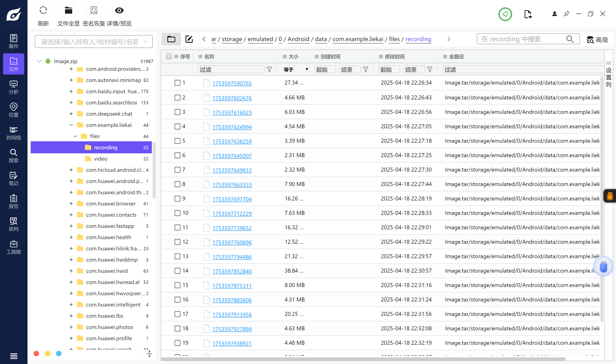Check the checkbox for row 10
This screenshot has width=616, height=364.
[x=178, y=213]
